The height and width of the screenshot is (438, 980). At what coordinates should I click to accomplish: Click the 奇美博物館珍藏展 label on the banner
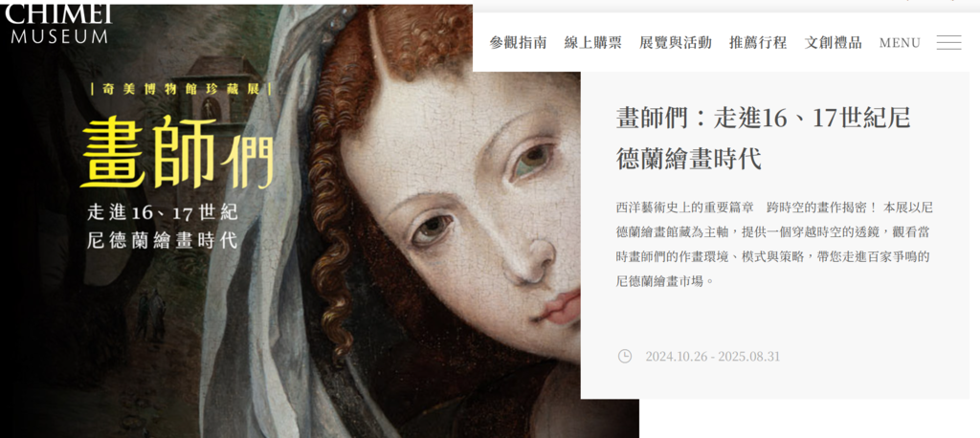(181, 89)
